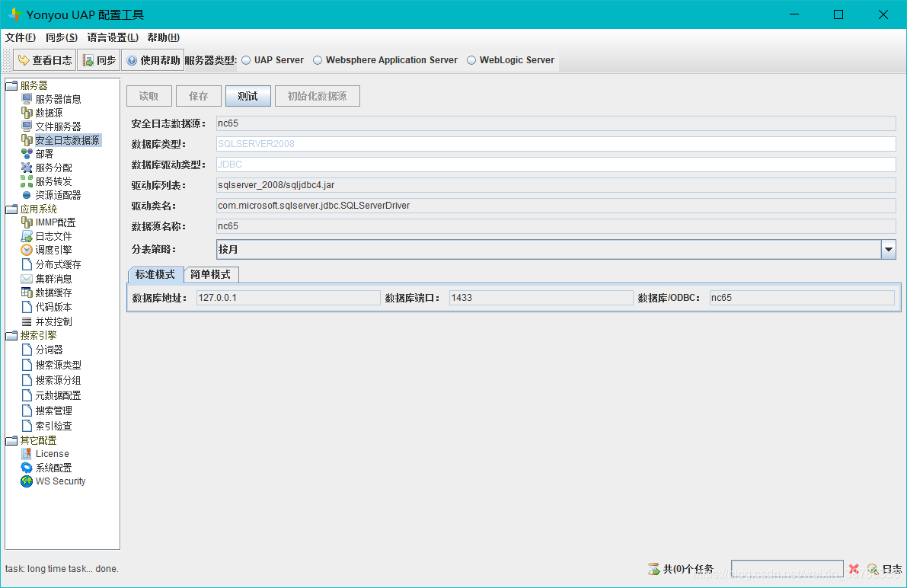Collapse the 服务器 folder node

pos(11,85)
